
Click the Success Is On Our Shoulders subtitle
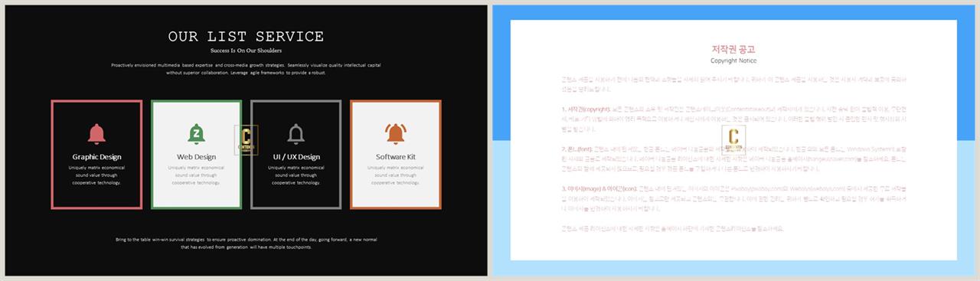246,51
